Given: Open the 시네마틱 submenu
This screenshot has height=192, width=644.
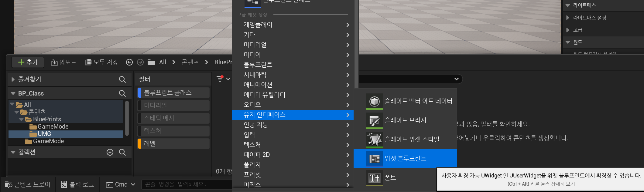Looking at the screenshot, I should (293, 75).
